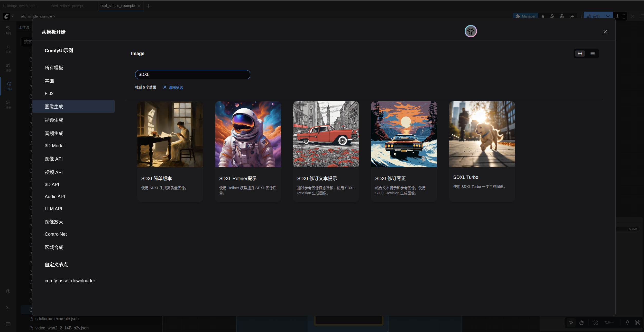Open sdxl_simple_example workflow name dropdown
644x332 pixels.
pyautogui.click(x=38, y=16)
